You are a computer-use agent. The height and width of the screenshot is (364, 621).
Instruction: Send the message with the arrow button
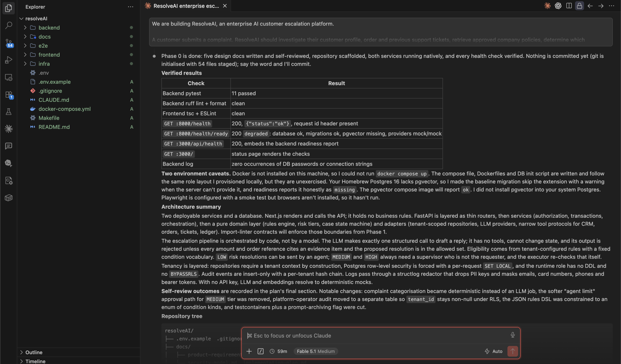[x=513, y=351]
